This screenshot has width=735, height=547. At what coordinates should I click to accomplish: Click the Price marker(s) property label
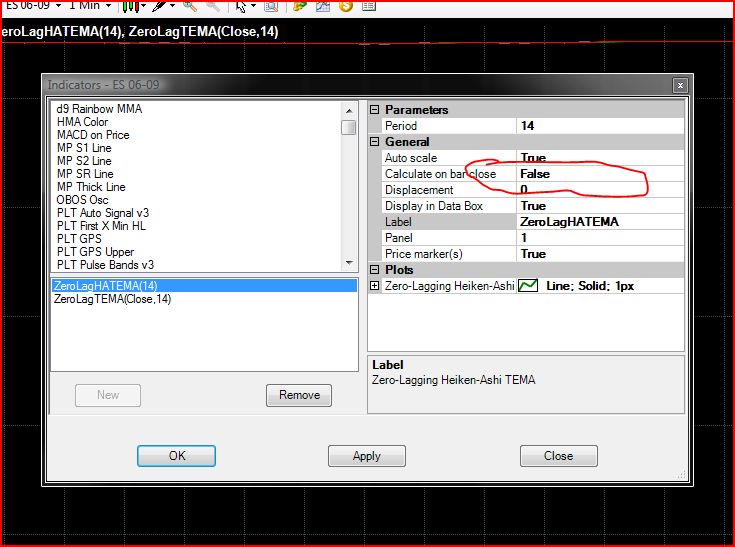click(x=424, y=254)
